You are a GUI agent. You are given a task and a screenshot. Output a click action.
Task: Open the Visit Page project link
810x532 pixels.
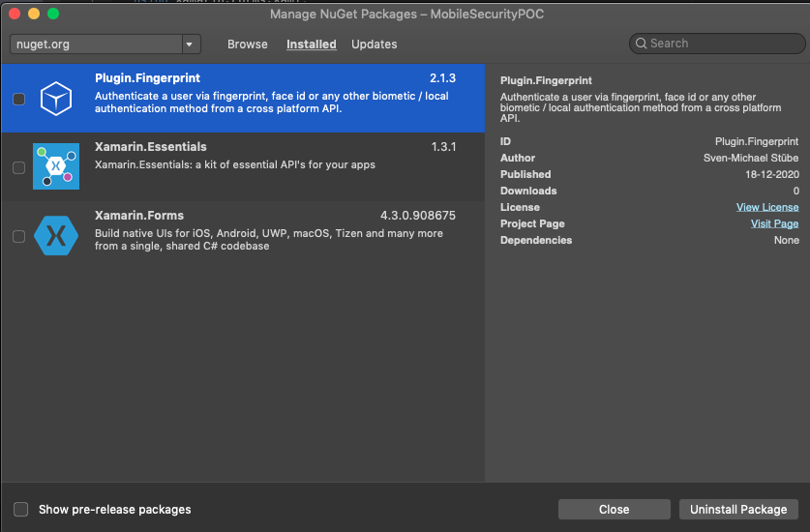(774, 223)
